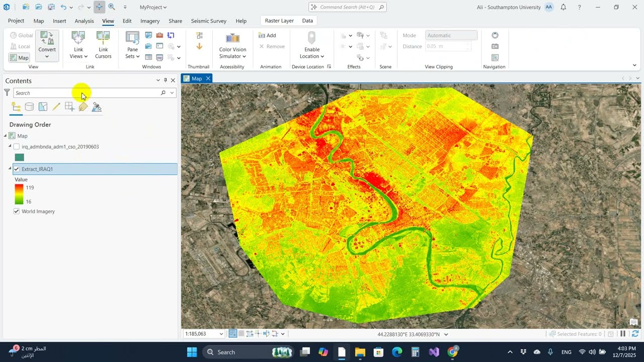
Task: Click the Extract_IRAQ1 color ramp legend
Action: coord(19,194)
